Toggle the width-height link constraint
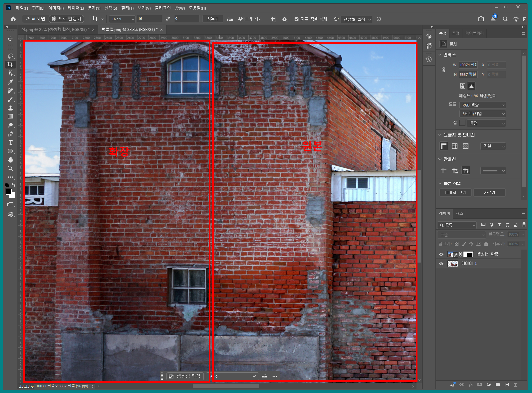This screenshot has width=532, height=393. tap(444, 70)
